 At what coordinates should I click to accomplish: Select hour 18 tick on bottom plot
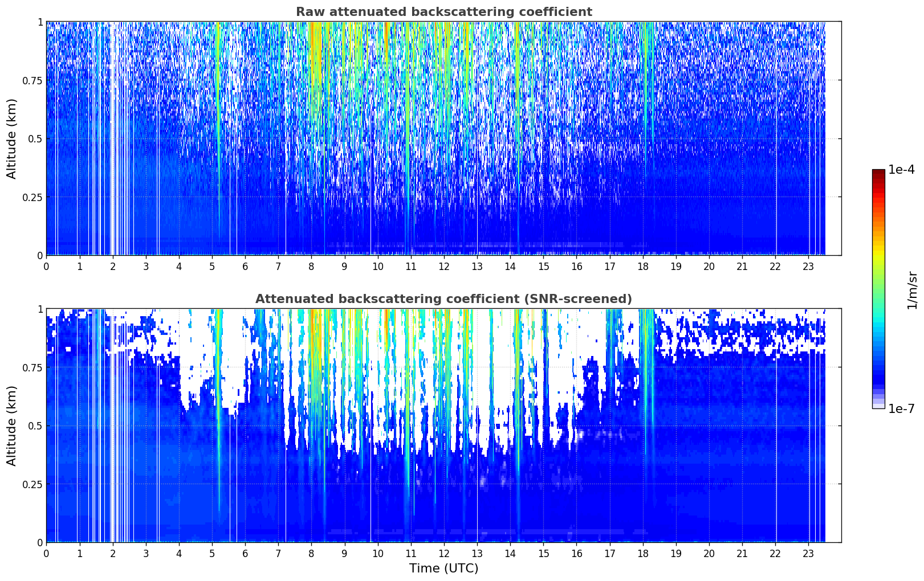[643, 553]
